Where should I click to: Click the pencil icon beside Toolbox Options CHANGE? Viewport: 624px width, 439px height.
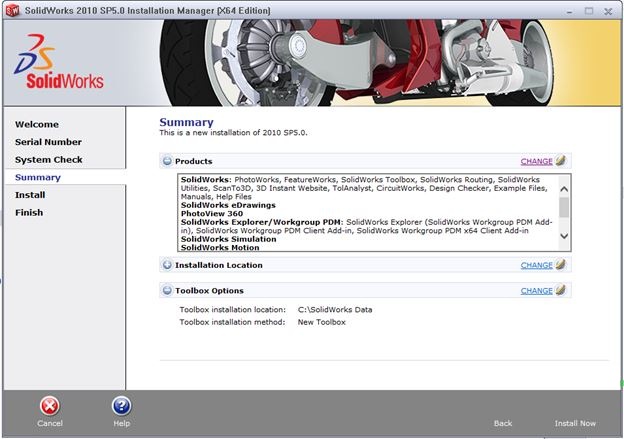click(561, 290)
